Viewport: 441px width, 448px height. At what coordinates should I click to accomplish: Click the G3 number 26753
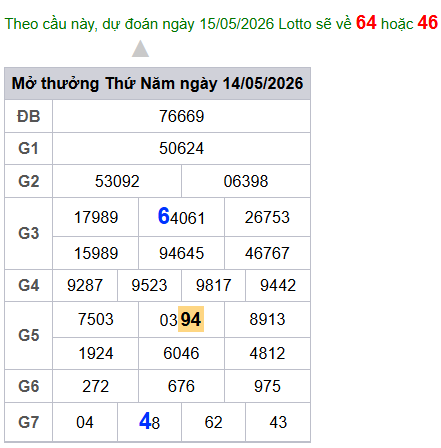point(267,217)
